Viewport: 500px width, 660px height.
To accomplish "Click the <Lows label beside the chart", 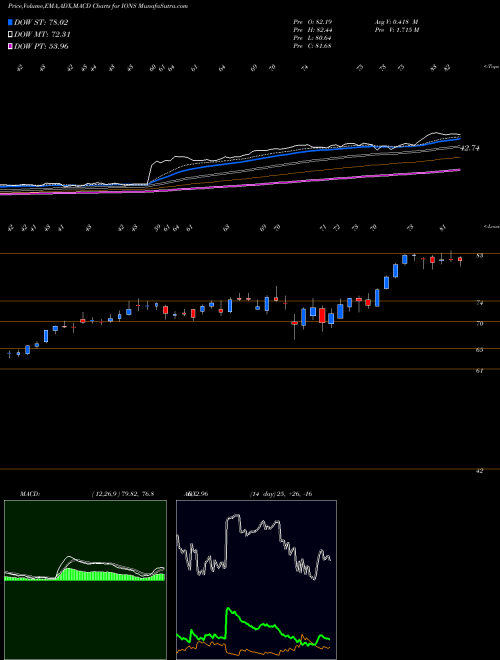I will click(491, 226).
